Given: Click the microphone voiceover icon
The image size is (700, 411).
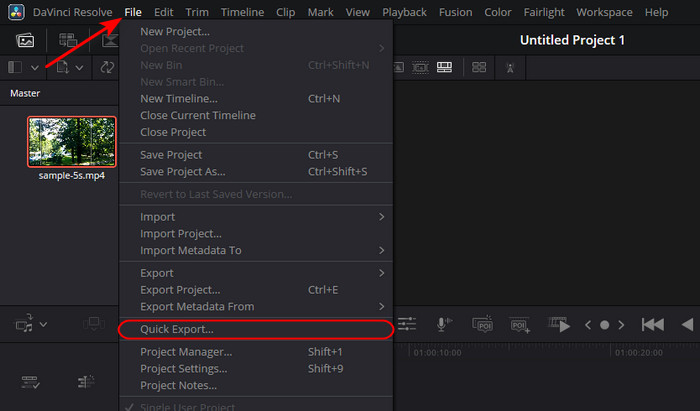Looking at the screenshot, I should click(443, 324).
